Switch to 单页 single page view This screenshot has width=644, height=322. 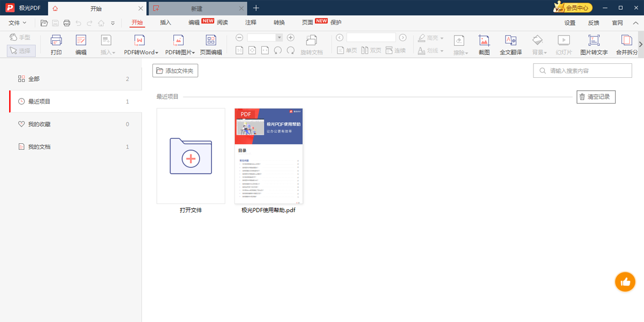coord(347,50)
